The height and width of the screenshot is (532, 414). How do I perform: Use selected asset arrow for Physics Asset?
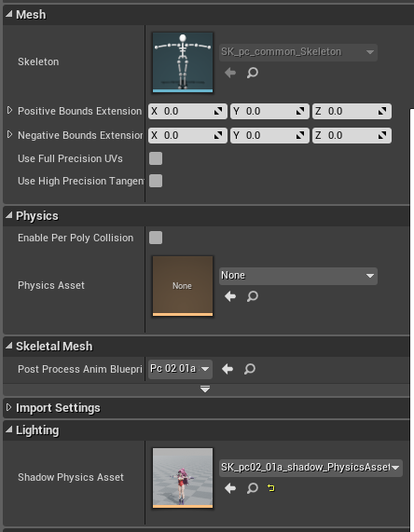click(230, 296)
